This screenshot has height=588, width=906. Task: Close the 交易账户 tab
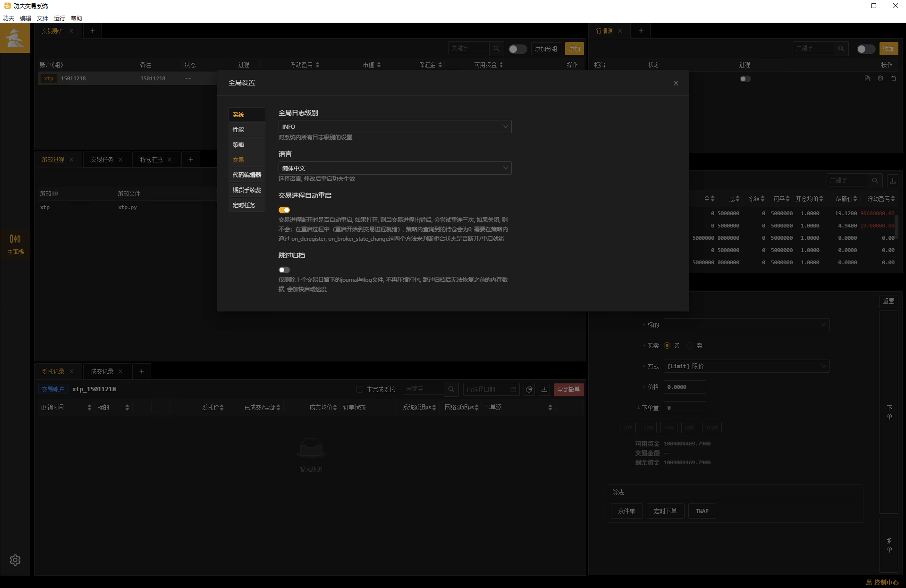tap(71, 31)
